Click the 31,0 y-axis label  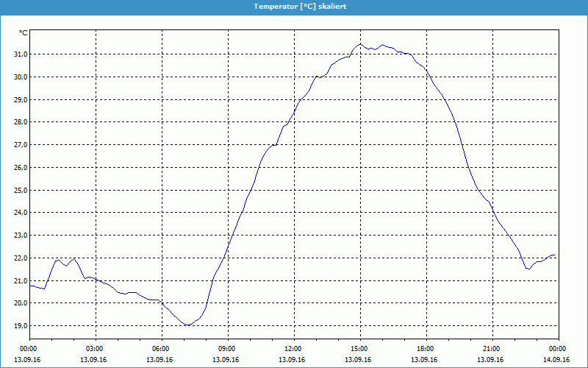(19, 54)
